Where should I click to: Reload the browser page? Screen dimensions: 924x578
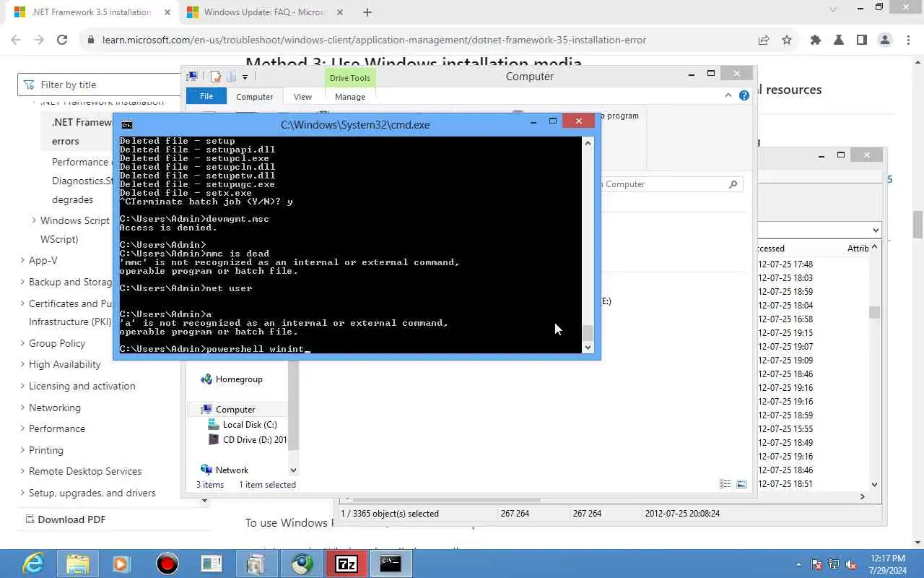click(62, 40)
